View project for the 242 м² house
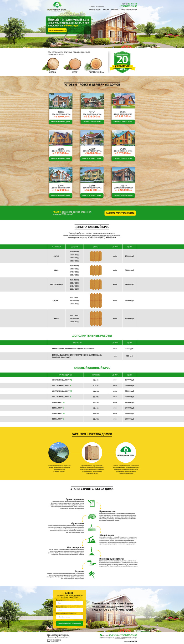The image size is (184, 644). 123,159
